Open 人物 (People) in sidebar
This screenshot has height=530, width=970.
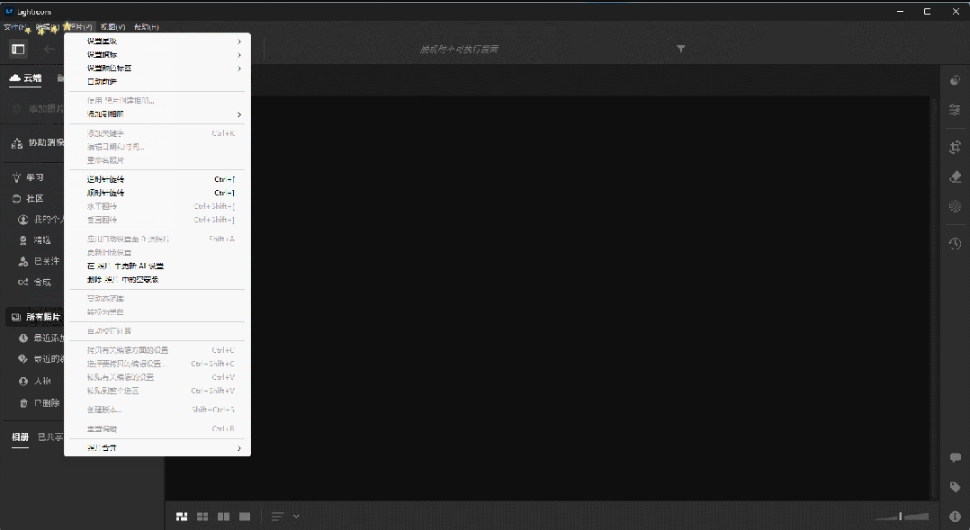42,381
